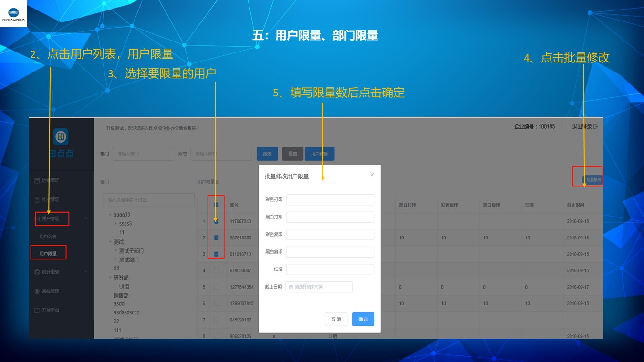Expand the ssss3 department tree node
This screenshot has width=644, height=362.
click(115, 223)
